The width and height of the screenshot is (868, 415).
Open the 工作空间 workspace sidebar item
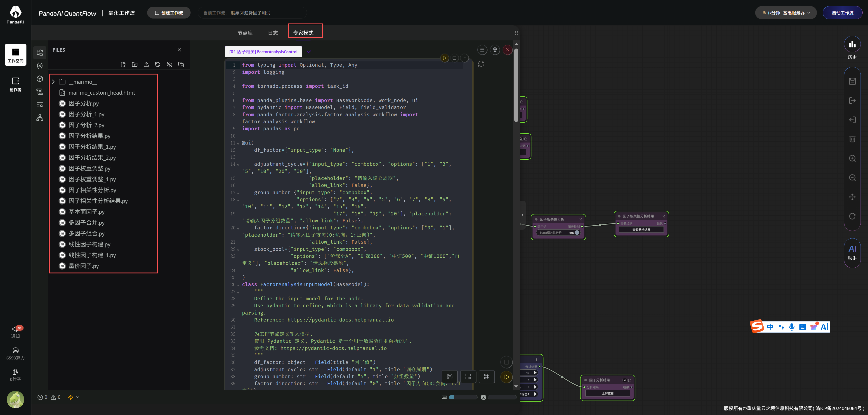[x=16, y=55]
